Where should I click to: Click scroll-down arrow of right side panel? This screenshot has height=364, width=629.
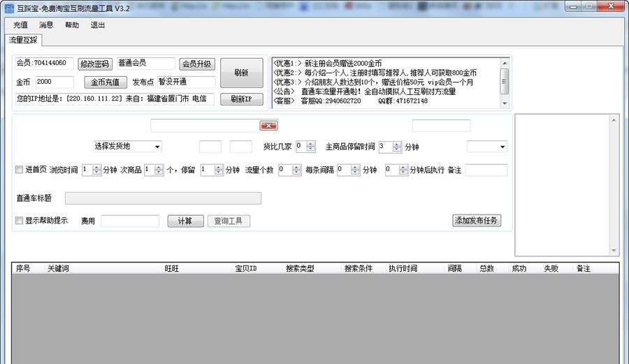pos(614,251)
